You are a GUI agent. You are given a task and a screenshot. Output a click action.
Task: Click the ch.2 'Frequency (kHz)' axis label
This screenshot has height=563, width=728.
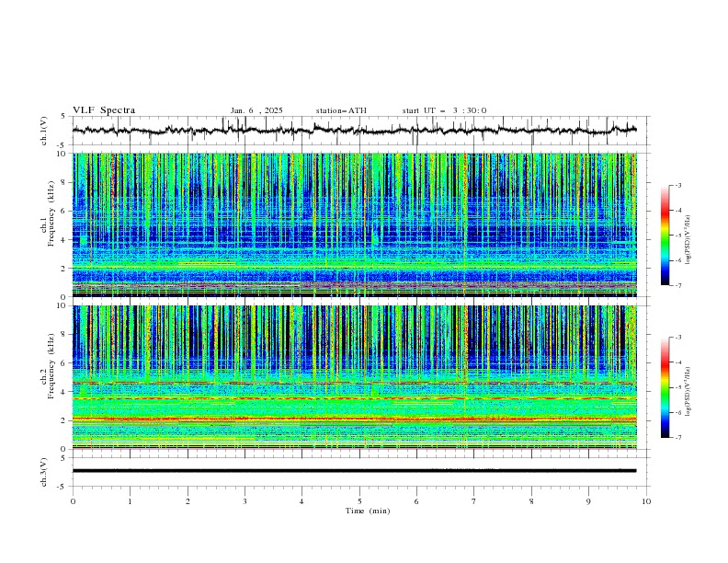pos(51,366)
